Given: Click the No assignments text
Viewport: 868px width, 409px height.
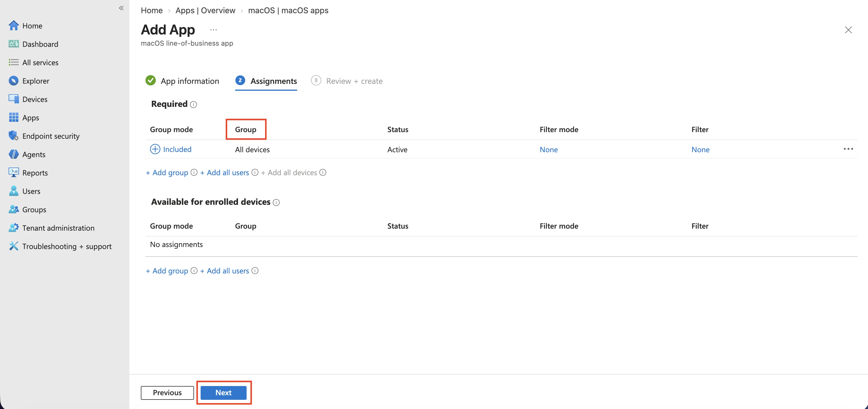Looking at the screenshot, I should (x=176, y=244).
